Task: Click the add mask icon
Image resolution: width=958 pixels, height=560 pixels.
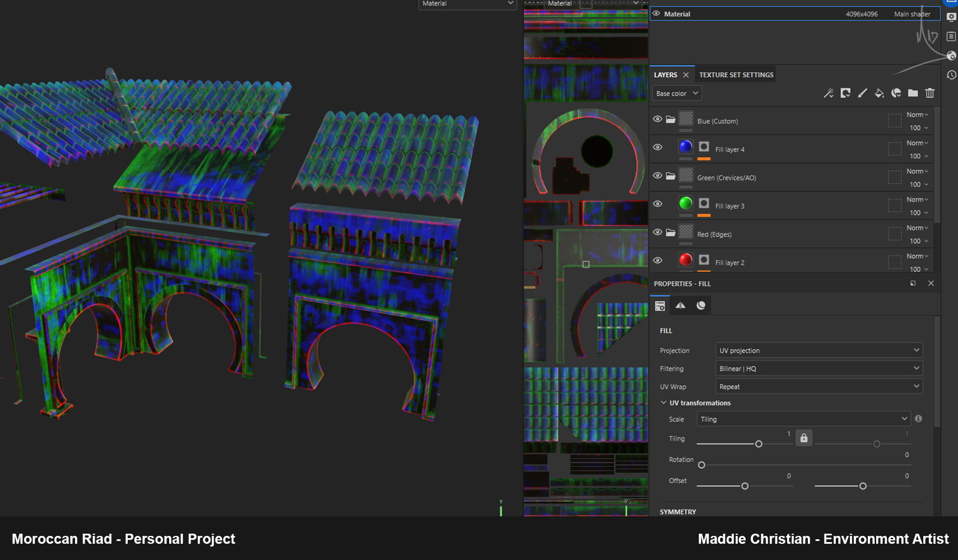Action: [x=845, y=94]
